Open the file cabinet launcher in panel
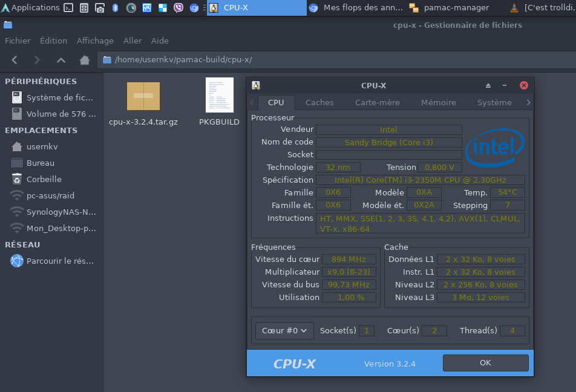The height and width of the screenshot is (392, 576). [84, 8]
